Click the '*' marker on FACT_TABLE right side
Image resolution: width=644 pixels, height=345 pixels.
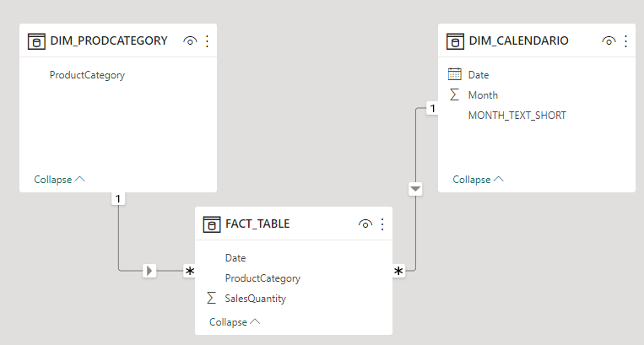pyautogui.click(x=398, y=271)
